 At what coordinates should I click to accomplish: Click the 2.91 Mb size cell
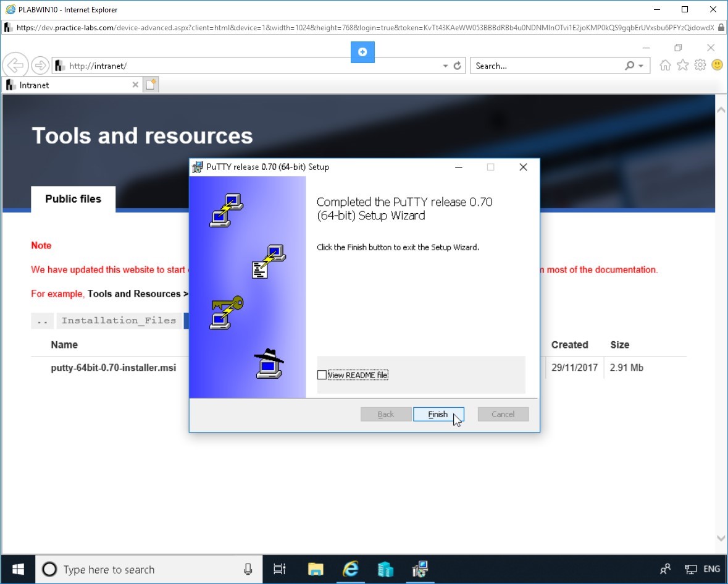click(627, 368)
